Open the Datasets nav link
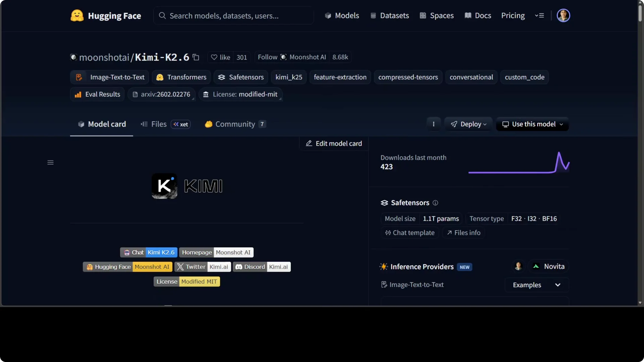The height and width of the screenshot is (362, 644). coord(389,15)
